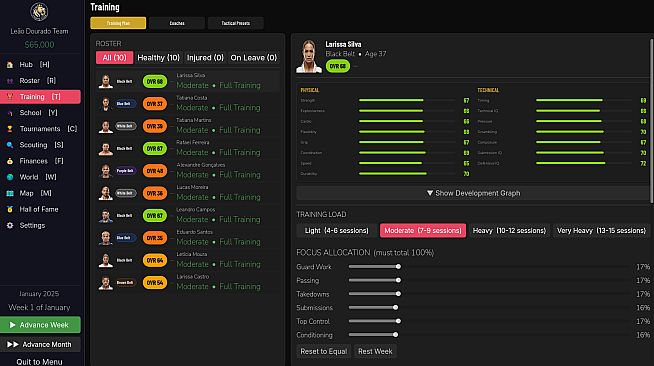
Task: Filter roster by On Leave (0)
Action: (254, 58)
